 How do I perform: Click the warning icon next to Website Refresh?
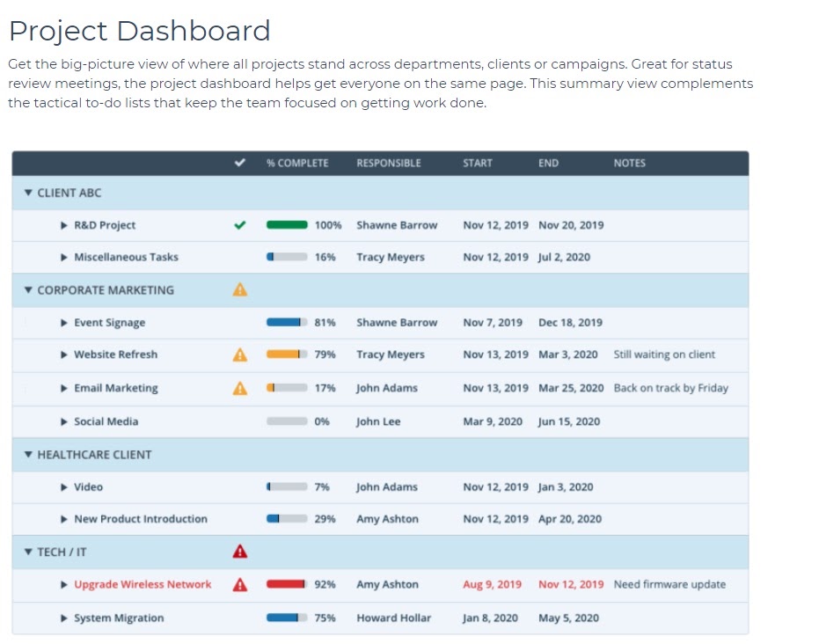coord(239,355)
